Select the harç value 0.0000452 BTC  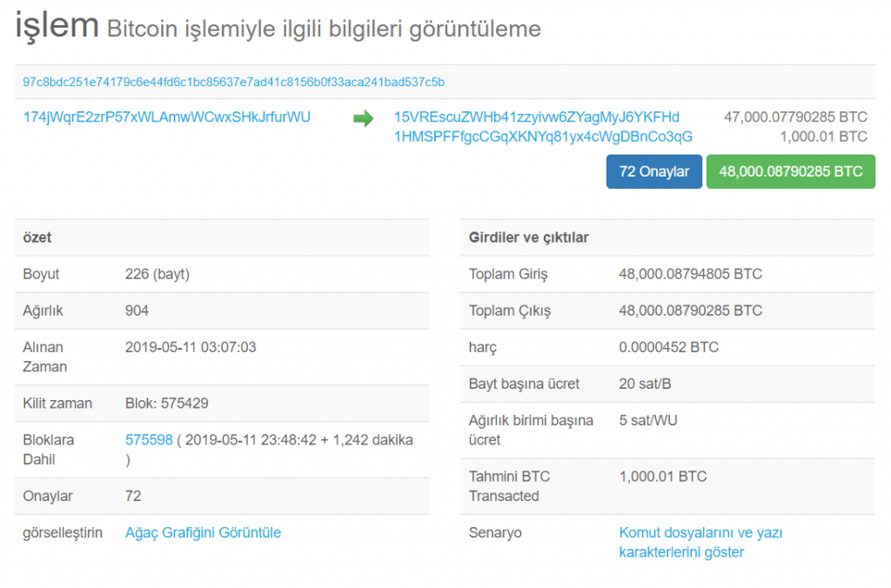669,347
